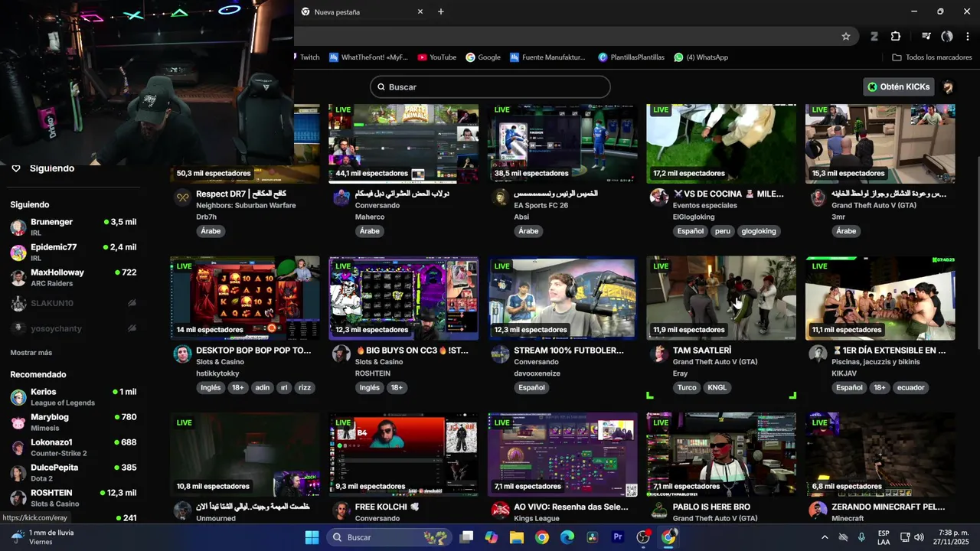Select the glogloking tag
The width and height of the screenshot is (980, 551).
point(759,231)
